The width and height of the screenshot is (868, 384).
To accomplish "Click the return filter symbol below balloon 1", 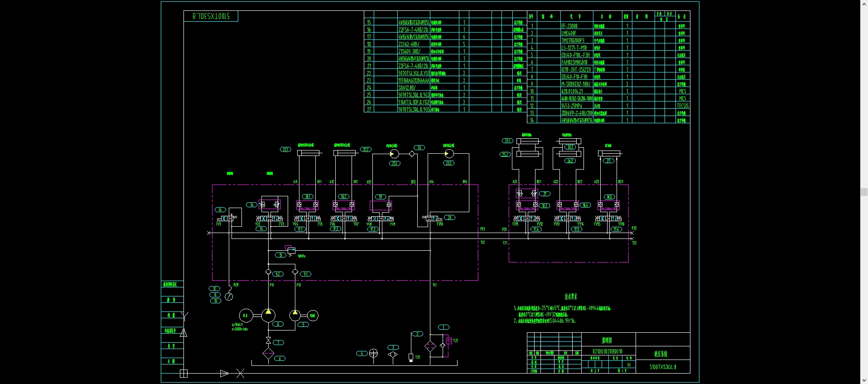I will tap(430, 347).
